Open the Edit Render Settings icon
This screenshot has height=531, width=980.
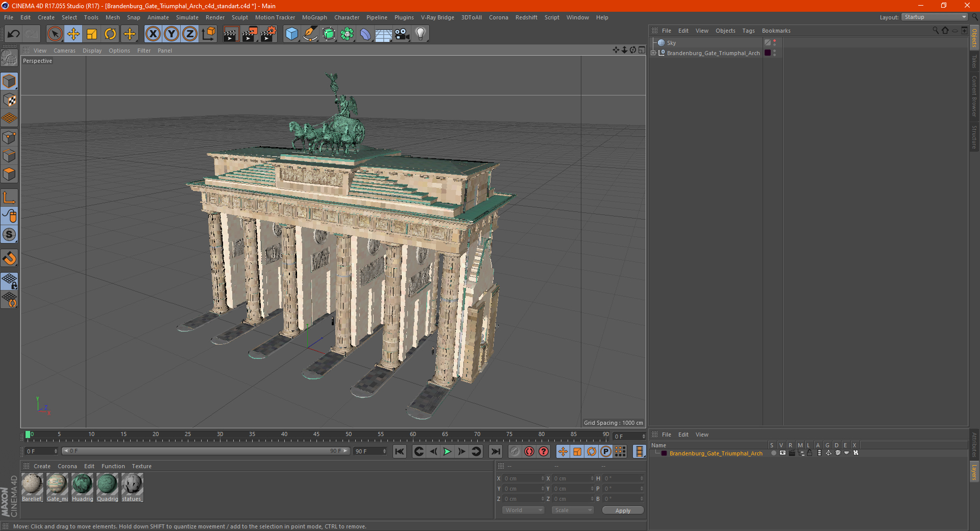[x=268, y=34]
